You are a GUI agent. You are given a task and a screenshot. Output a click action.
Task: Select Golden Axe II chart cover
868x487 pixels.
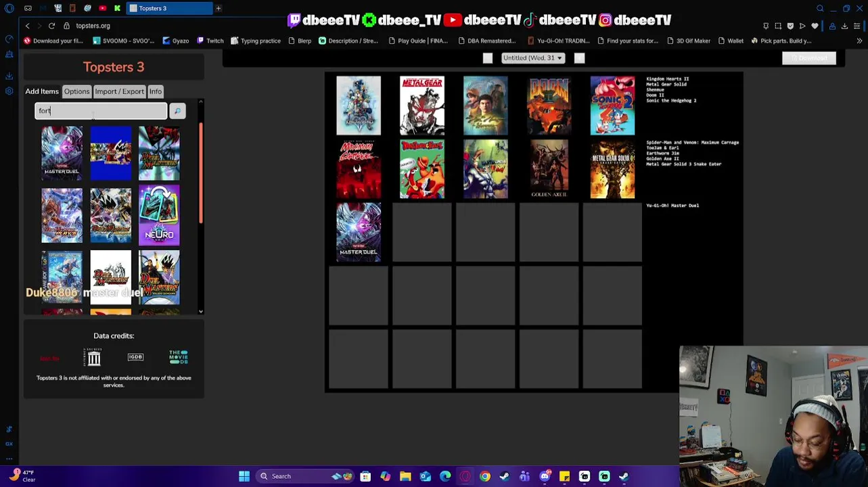tap(549, 169)
